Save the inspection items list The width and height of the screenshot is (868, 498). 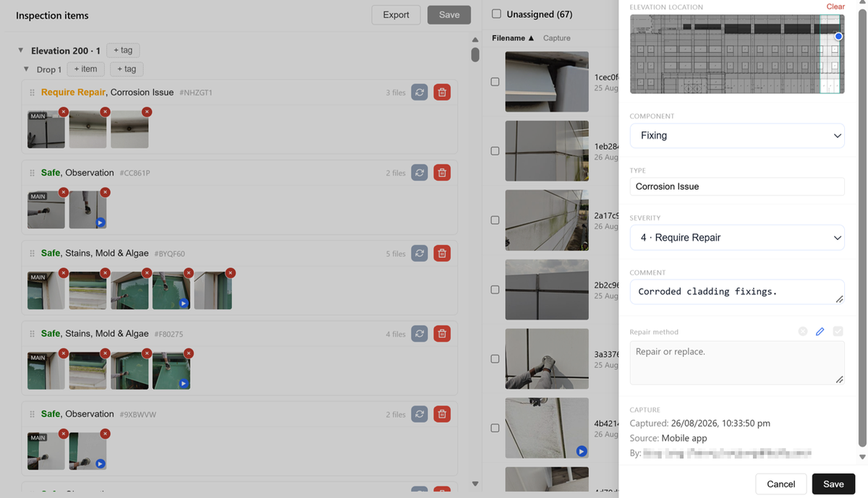coord(449,15)
